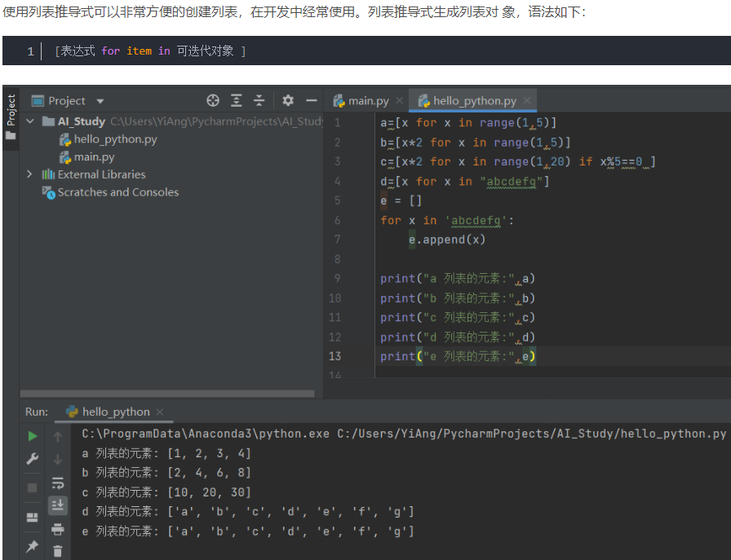Click code line 1 with a=[x for x
Viewport: 731px width, 560px height.
[468, 123]
